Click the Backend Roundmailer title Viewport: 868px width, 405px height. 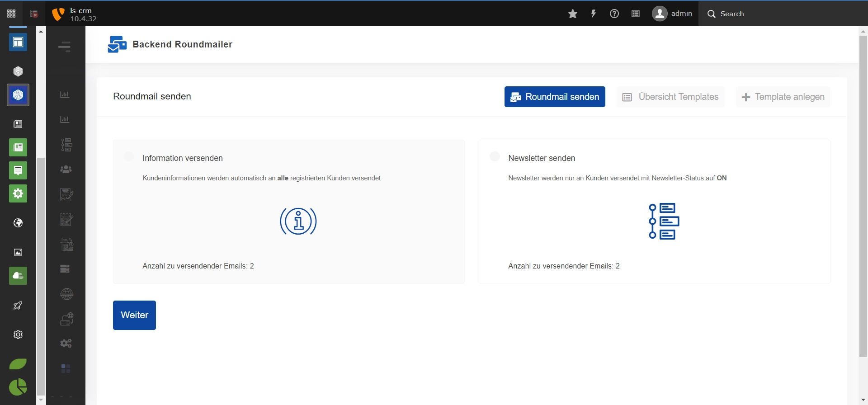coord(183,44)
